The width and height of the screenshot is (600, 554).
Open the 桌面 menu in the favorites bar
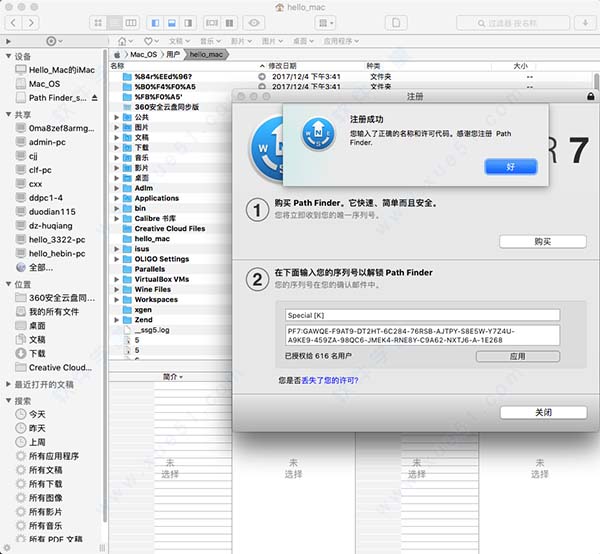click(x=303, y=41)
